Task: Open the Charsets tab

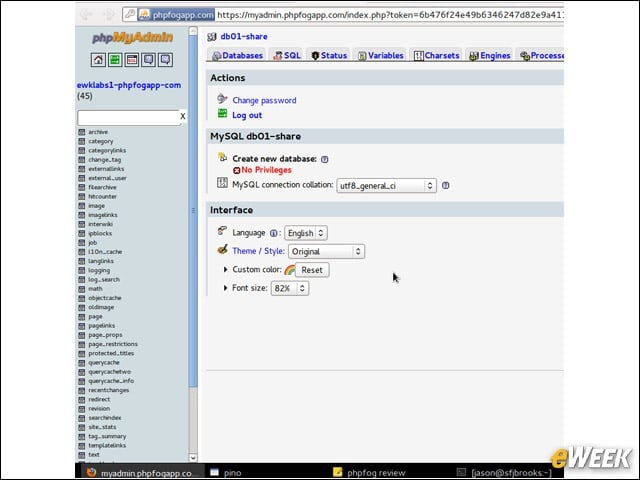Action: (x=436, y=56)
